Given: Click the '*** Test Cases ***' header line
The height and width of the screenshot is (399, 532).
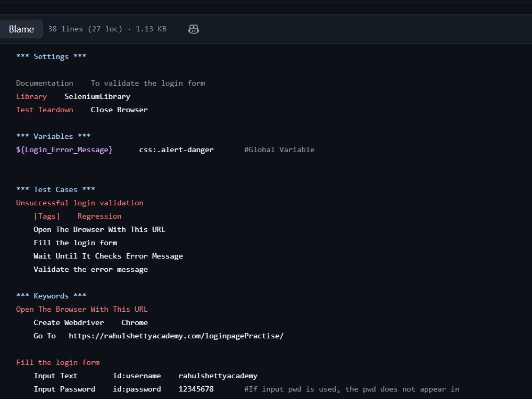Looking at the screenshot, I should (x=56, y=190).
